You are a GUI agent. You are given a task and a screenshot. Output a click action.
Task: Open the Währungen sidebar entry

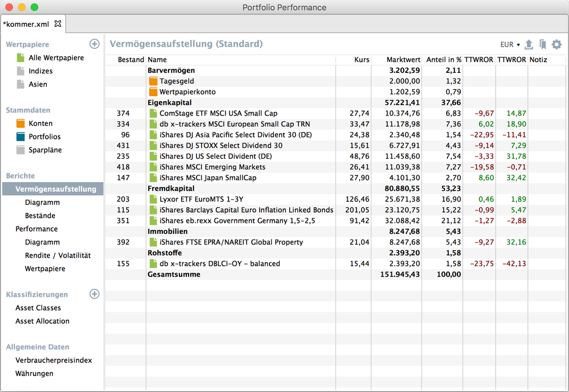point(34,373)
